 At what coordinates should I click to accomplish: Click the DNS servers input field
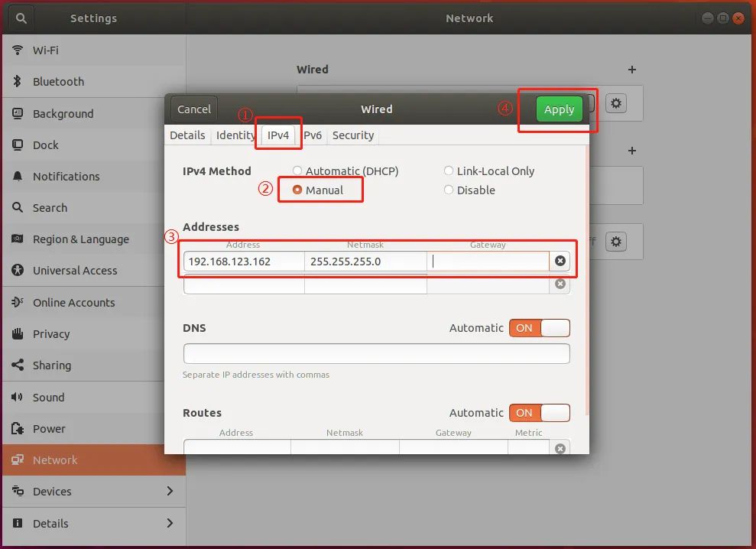click(377, 353)
